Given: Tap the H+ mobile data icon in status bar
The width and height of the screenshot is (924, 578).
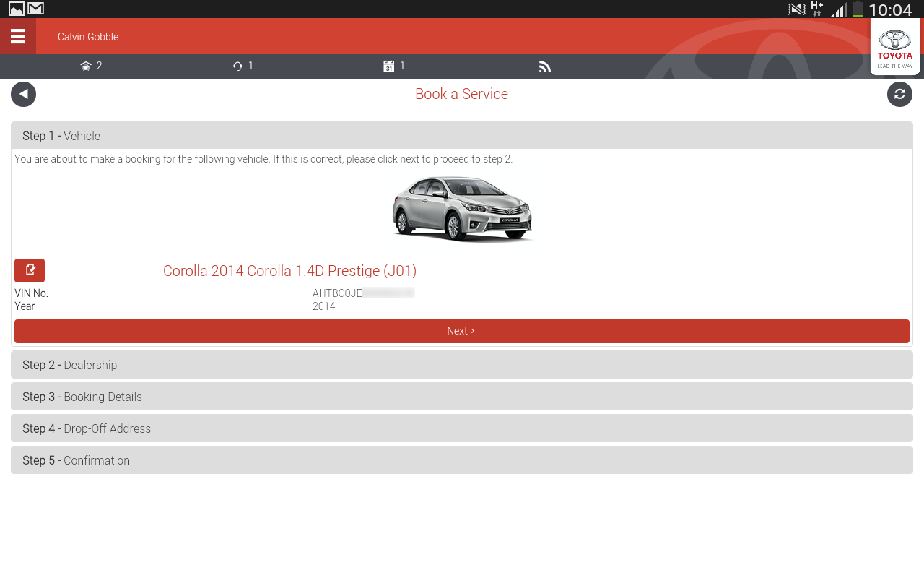Looking at the screenshot, I should [x=817, y=9].
